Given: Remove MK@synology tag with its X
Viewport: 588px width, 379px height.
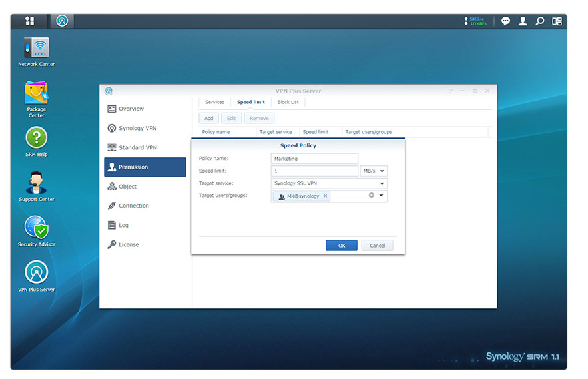Looking at the screenshot, I should pos(325,196).
